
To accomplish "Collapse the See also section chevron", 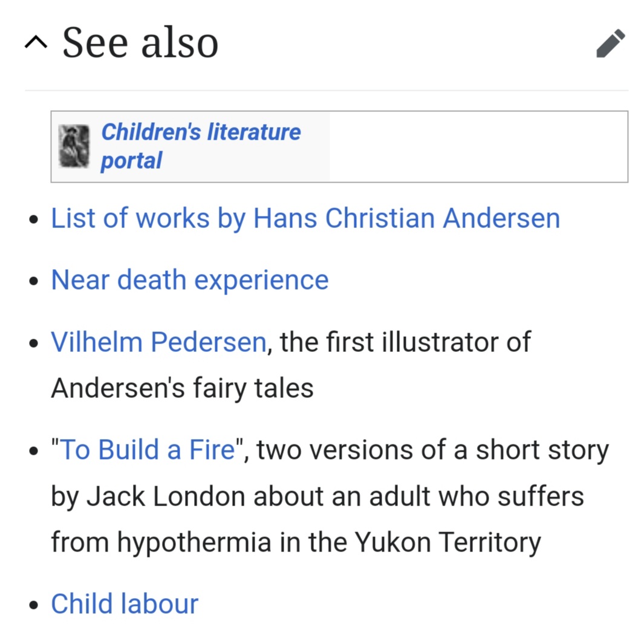I will click(x=36, y=42).
